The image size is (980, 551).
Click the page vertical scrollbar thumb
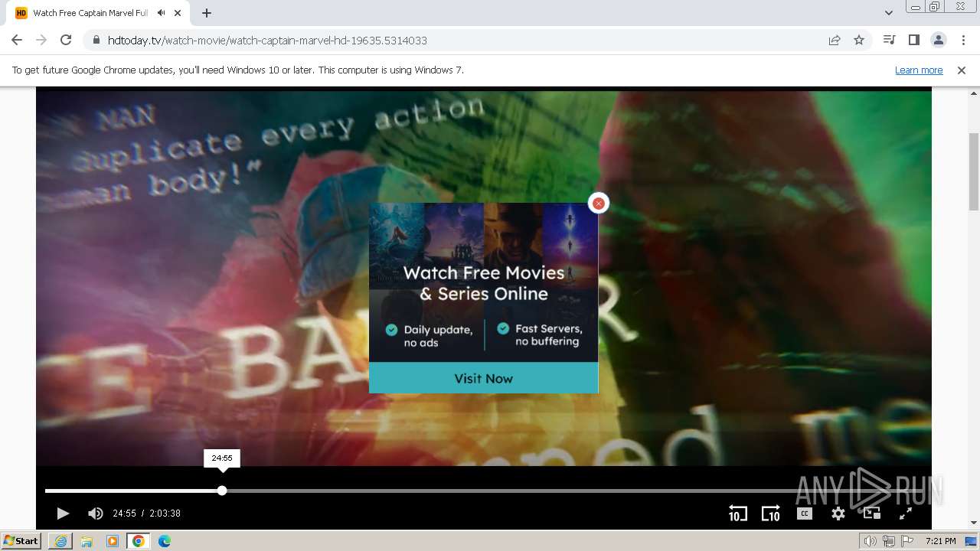click(974, 171)
